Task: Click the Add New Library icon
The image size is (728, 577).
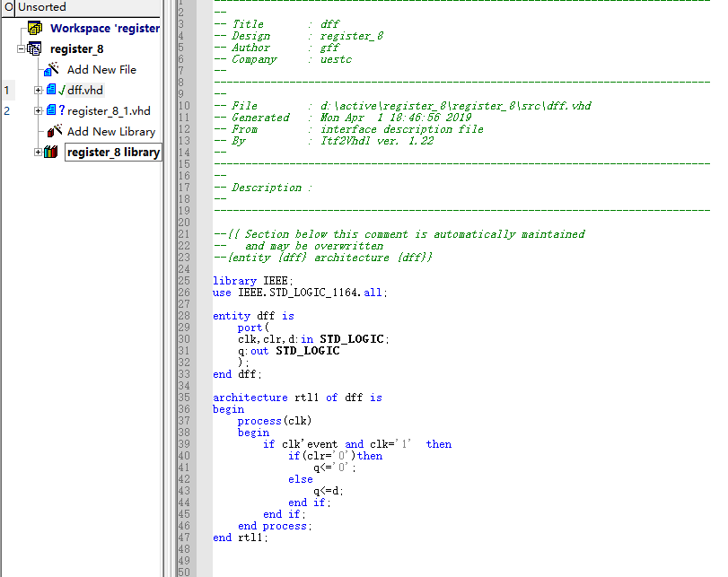Action: point(55,131)
